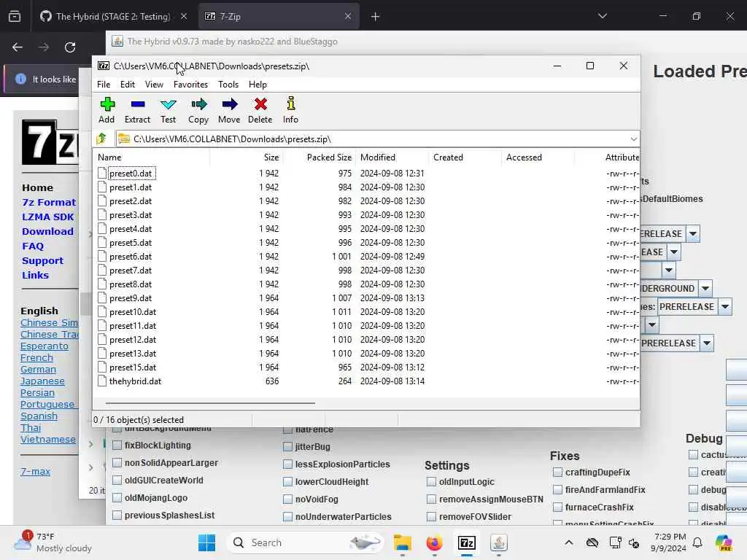747x560 pixels.
Task: Open a new browser tab
Action: pos(375,17)
